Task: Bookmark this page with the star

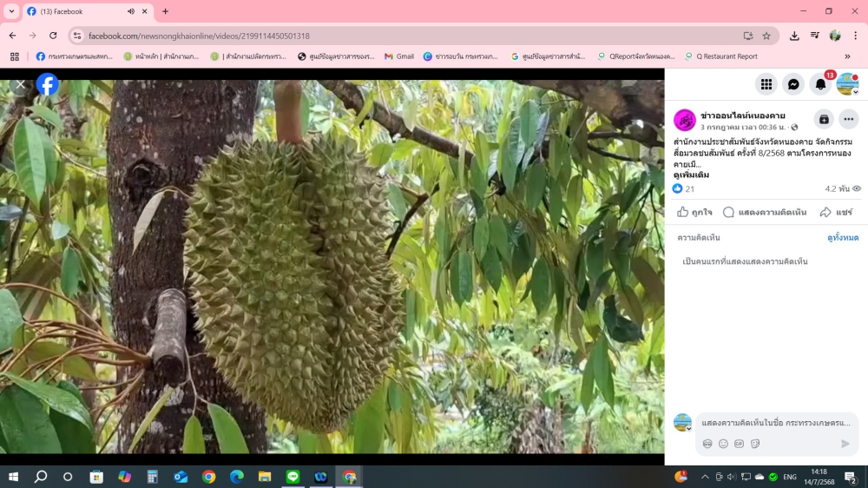Action: 766,36
